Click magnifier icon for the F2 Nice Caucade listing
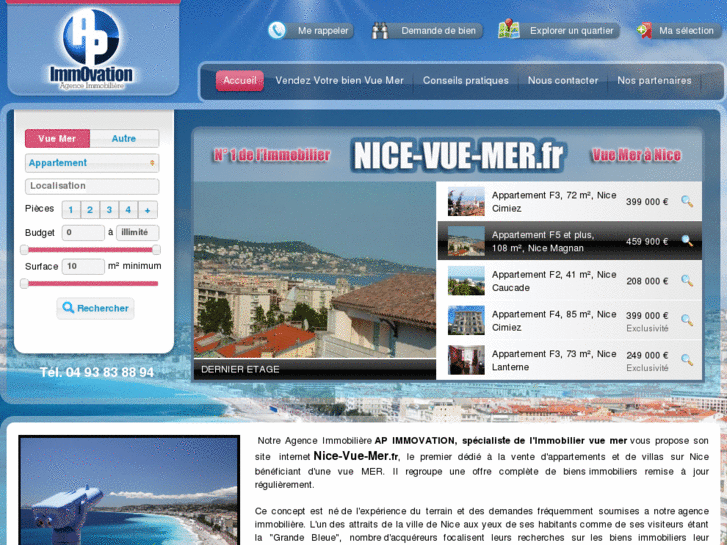Viewport: 727px width, 545px height. [x=687, y=281]
